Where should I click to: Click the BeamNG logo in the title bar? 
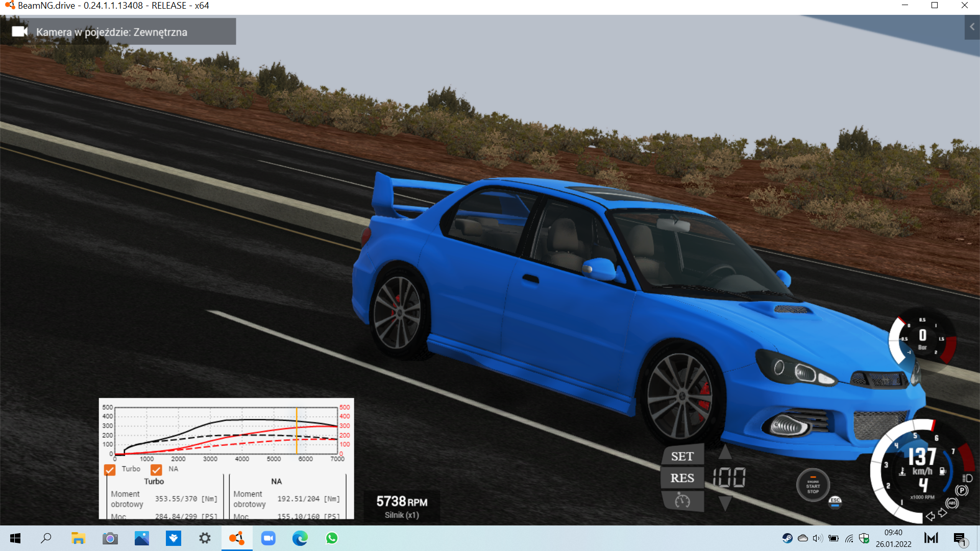click(x=10, y=6)
